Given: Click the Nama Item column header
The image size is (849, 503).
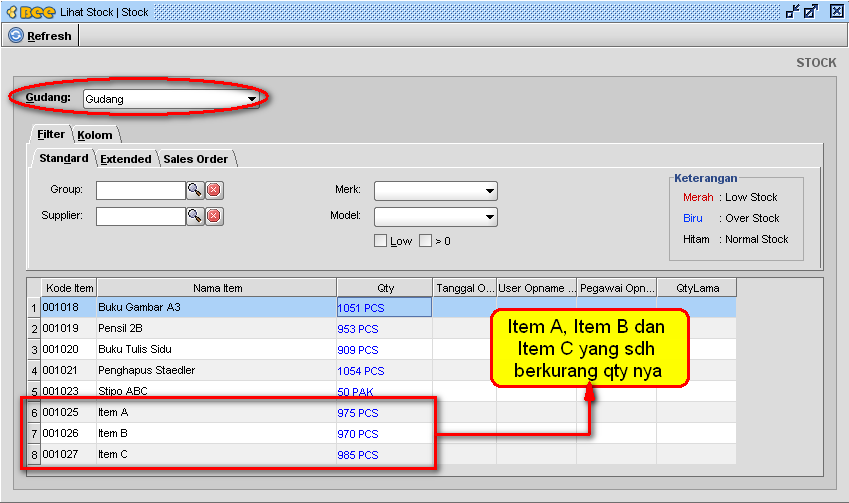Looking at the screenshot, I should (x=217, y=288).
